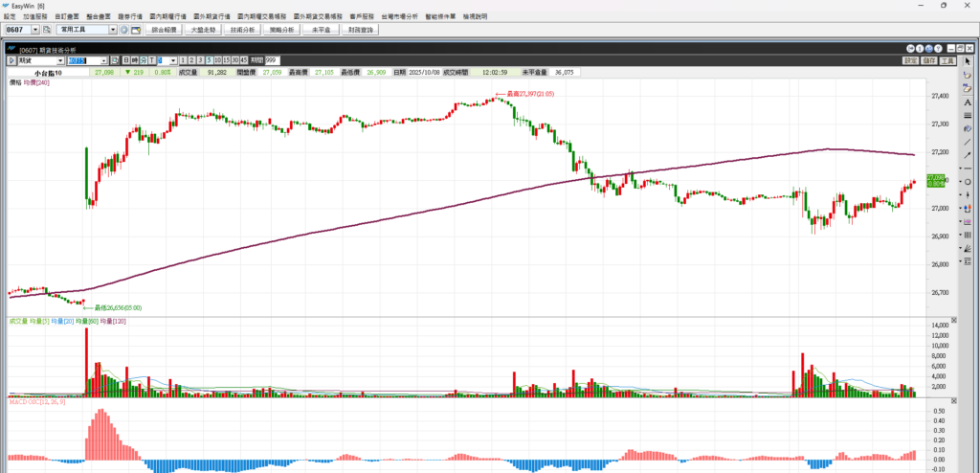Pick the straight line drawing tool
This screenshot has height=473, width=980.
point(968,142)
